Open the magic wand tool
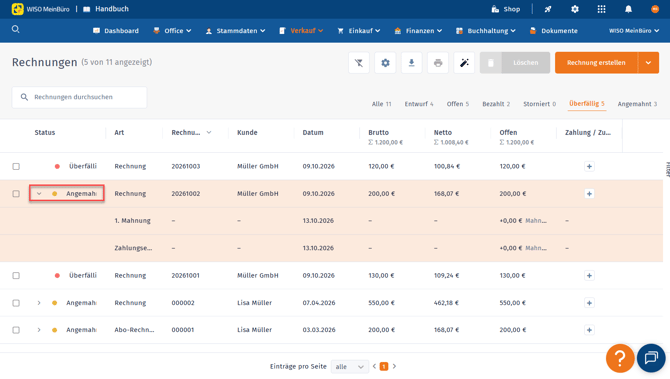This screenshot has height=379, width=670. pyautogui.click(x=464, y=63)
